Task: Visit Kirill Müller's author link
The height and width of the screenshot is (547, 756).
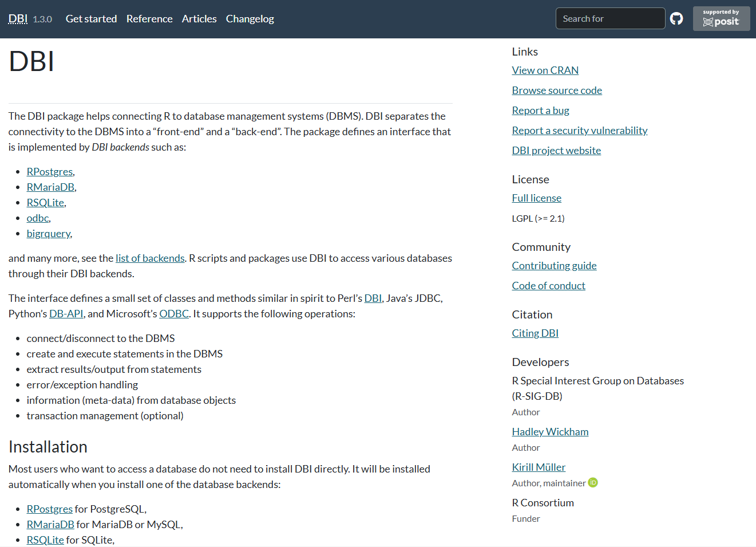Action: [x=539, y=467]
